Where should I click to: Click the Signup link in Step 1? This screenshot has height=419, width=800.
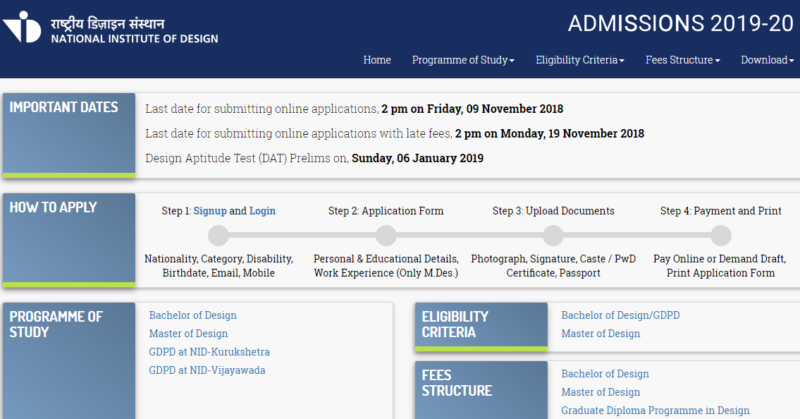tap(210, 211)
